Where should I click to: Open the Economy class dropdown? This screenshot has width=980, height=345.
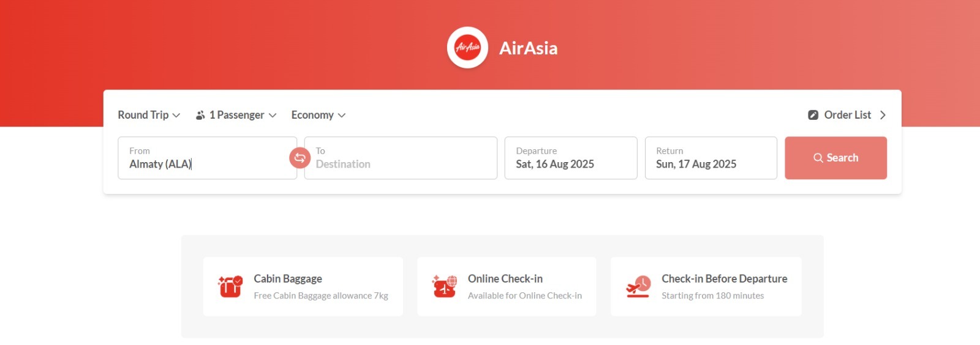[x=318, y=115]
